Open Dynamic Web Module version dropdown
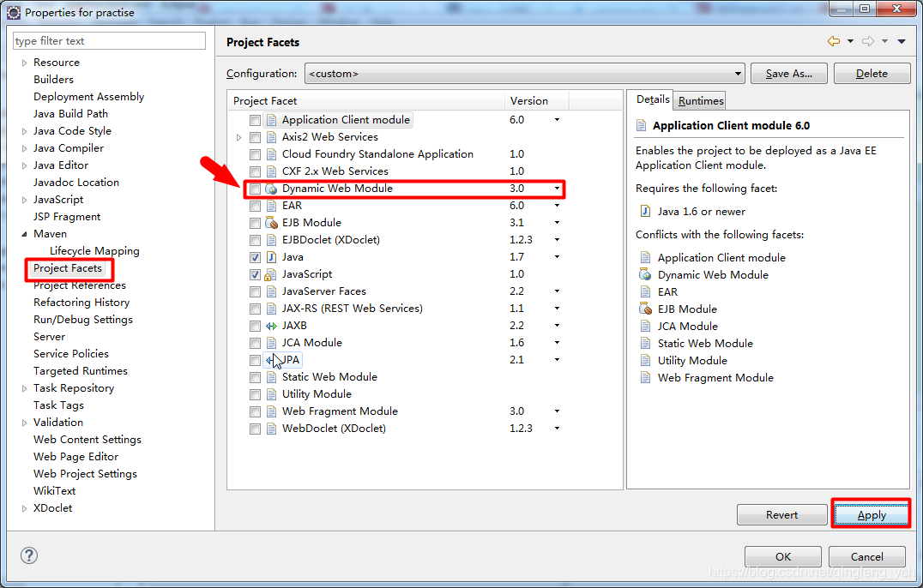Screen dimensions: 923x588 coord(557,189)
